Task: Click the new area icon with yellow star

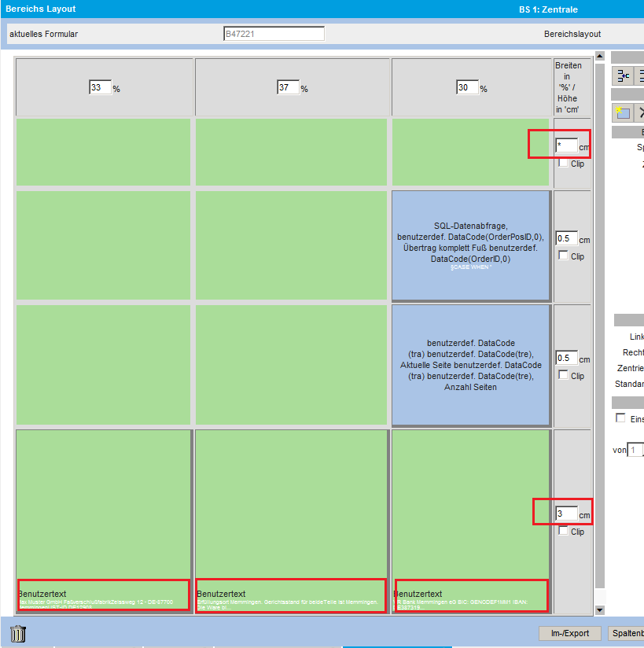Action: coord(622,112)
